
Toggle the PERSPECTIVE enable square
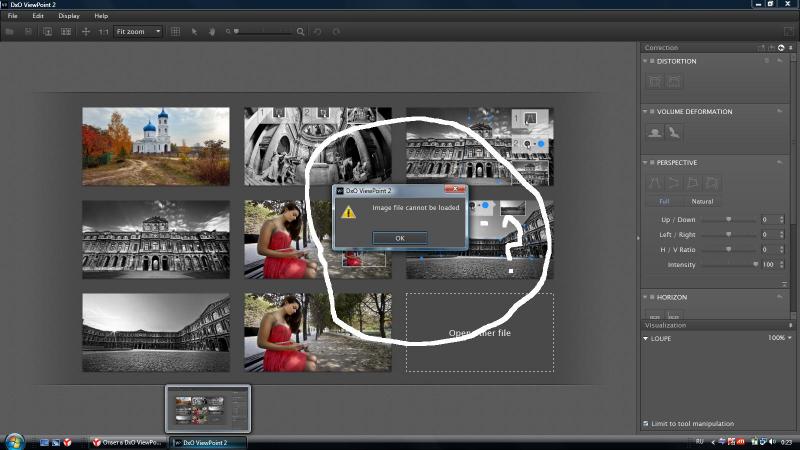tap(652, 162)
